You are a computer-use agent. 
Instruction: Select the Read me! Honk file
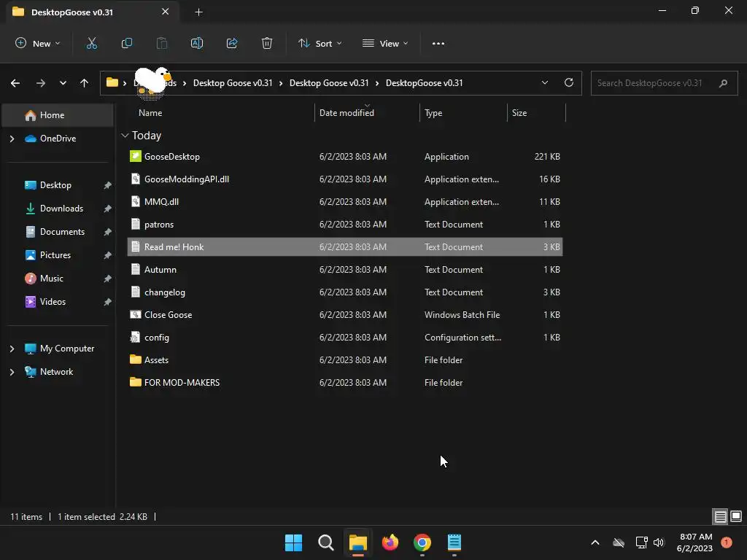pos(345,247)
